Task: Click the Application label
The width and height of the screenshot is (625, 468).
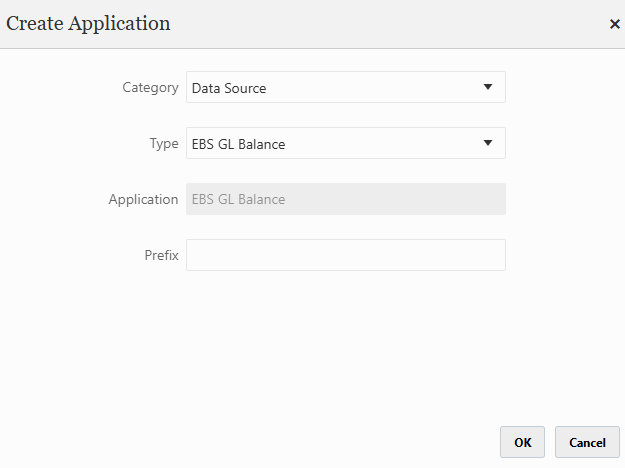Action: [143, 199]
